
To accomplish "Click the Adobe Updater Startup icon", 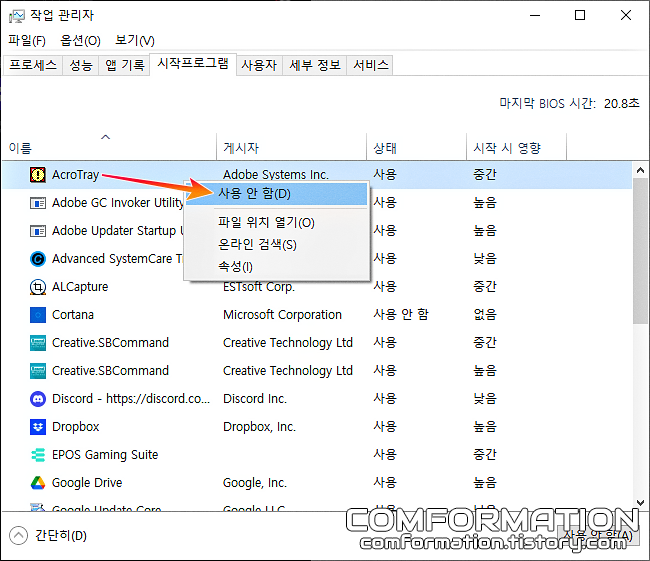I will 38,231.
